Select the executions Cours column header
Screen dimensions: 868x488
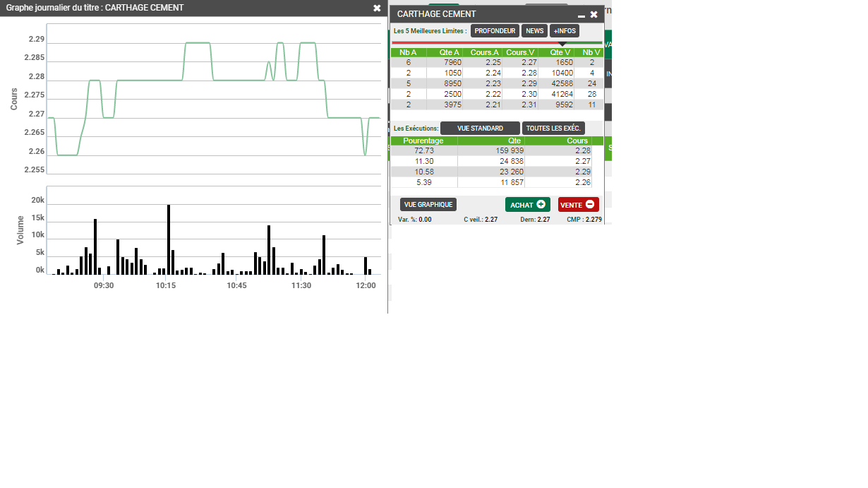[558, 141]
